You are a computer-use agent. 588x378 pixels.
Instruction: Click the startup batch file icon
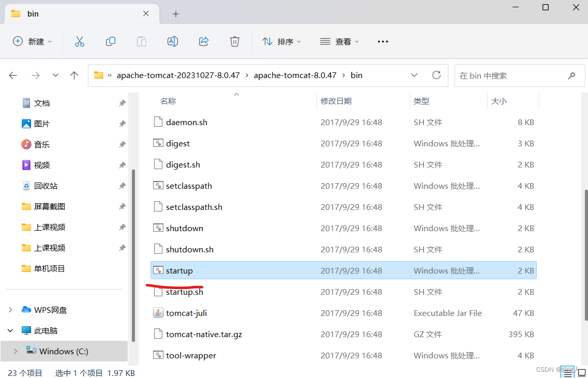coord(158,270)
